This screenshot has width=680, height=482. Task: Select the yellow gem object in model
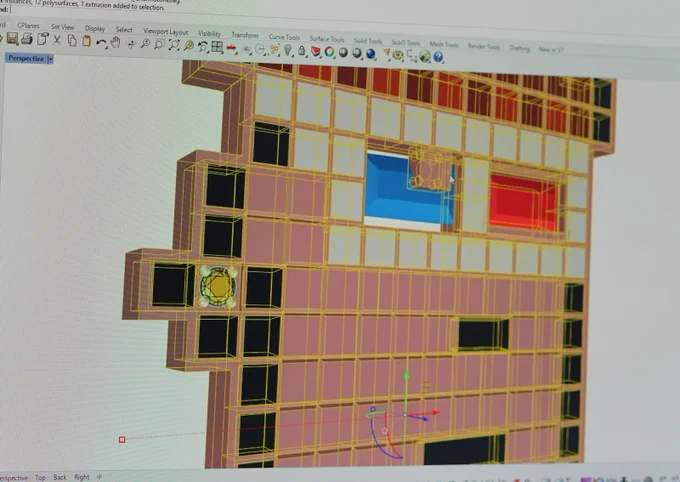[x=218, y=286]
